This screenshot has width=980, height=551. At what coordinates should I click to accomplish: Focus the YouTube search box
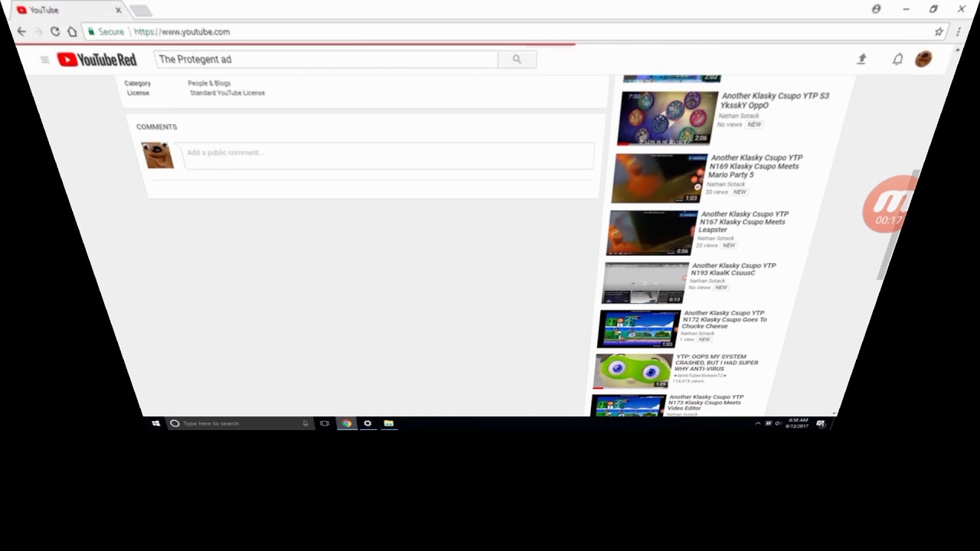click(326, 59)
